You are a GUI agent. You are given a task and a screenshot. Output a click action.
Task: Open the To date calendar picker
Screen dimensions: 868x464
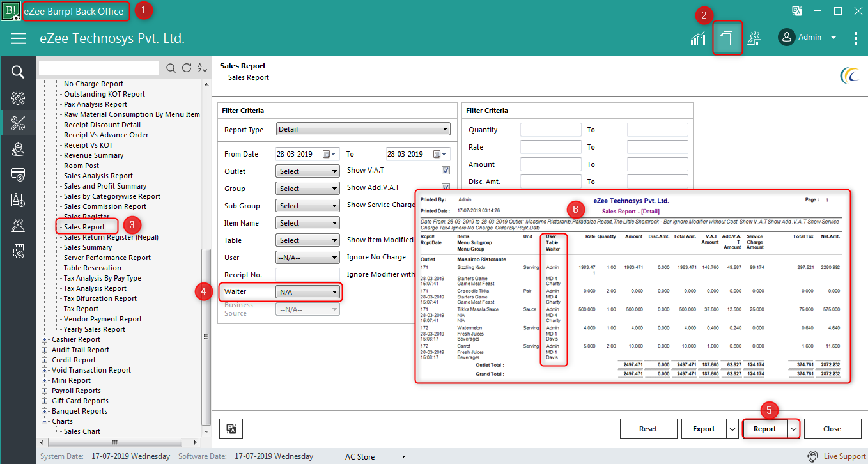coord(440,154)
